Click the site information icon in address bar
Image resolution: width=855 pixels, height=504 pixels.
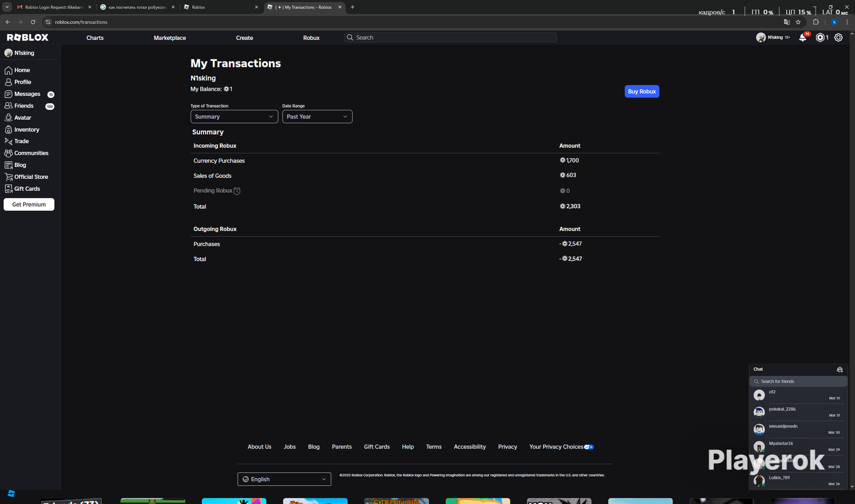coord(48,22)
